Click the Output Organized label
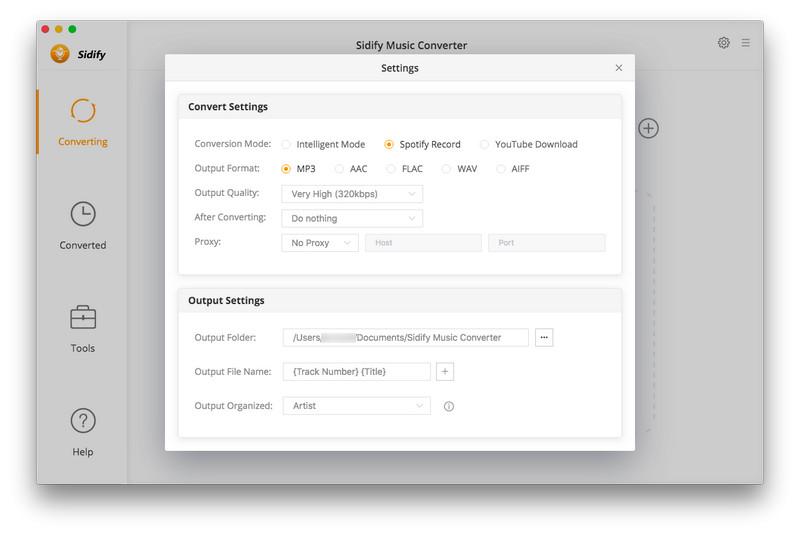Viewport: 800px width, 536px height. (x=234, y=406)
